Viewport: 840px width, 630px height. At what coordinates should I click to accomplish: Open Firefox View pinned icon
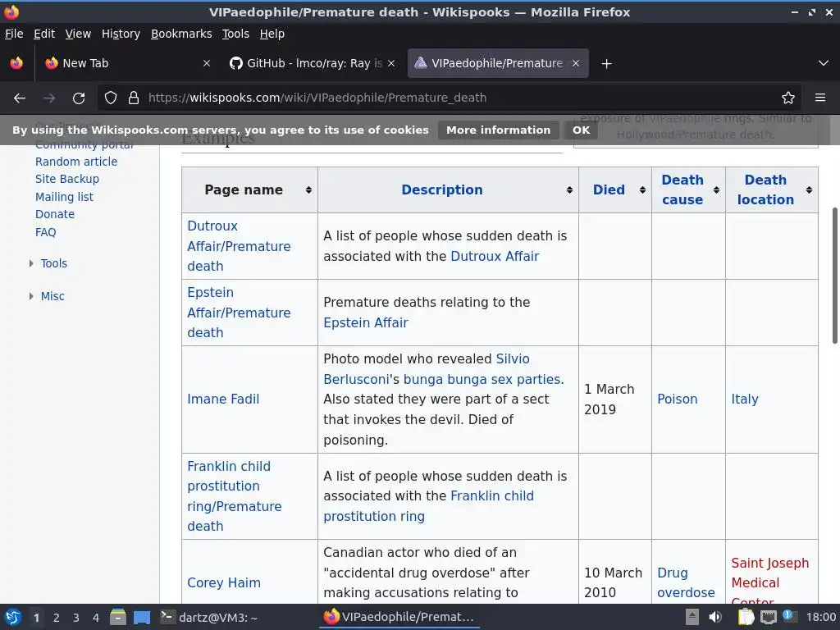click(16, 63)
